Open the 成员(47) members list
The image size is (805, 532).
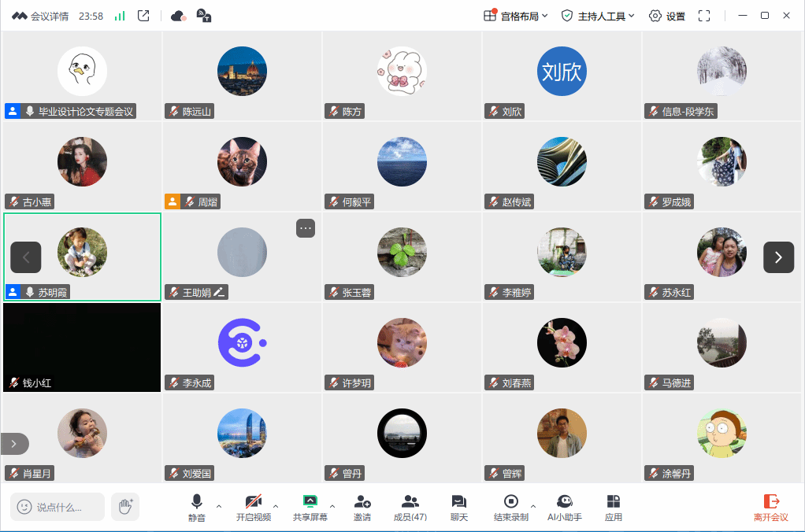[410, 508]
